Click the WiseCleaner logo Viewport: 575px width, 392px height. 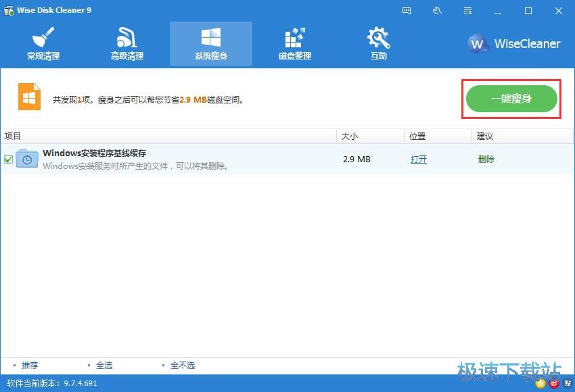(x=514, y=44)
